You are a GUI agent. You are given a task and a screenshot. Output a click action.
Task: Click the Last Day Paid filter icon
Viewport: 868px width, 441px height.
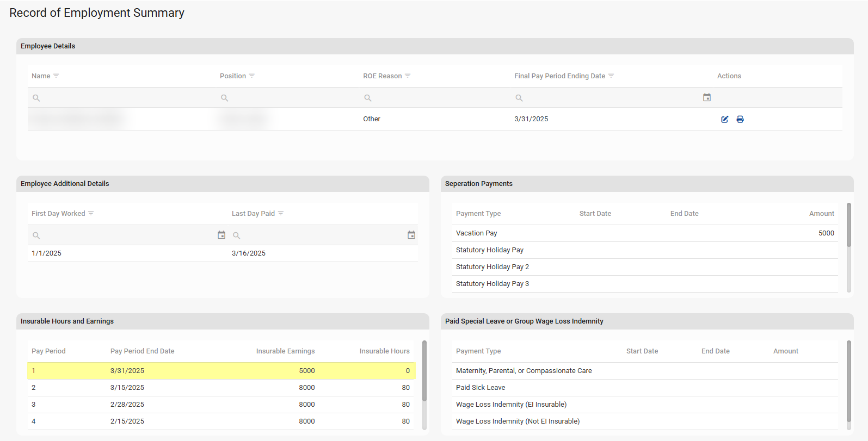click(281, 213)
